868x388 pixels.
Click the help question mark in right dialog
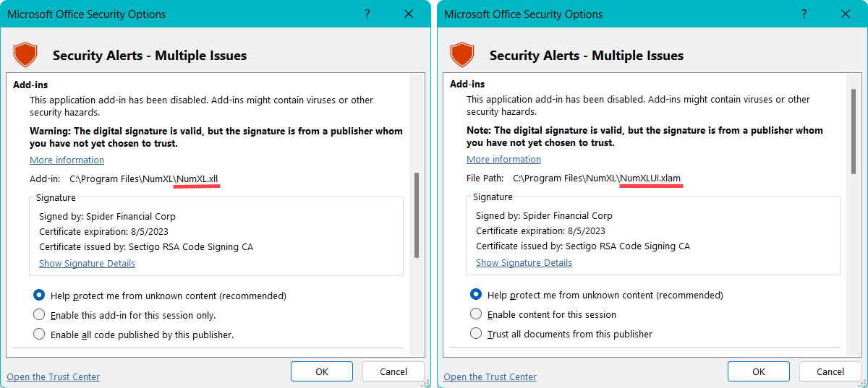[804, 14]
